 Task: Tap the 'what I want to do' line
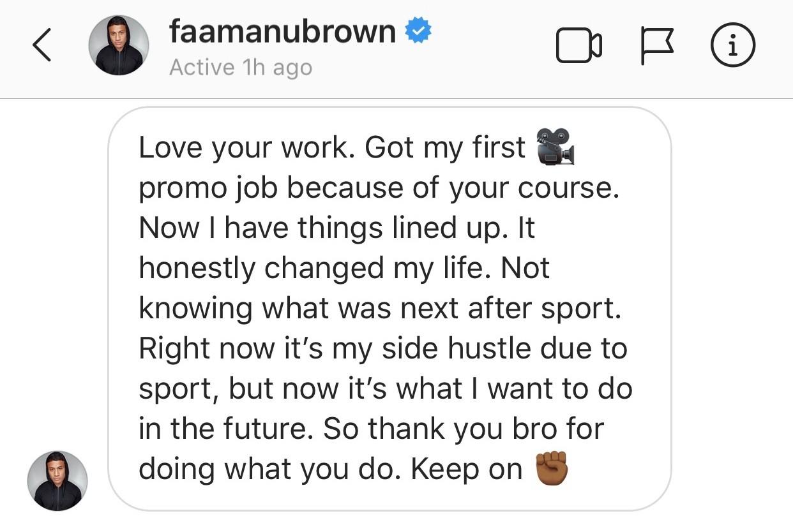point(386,389)
